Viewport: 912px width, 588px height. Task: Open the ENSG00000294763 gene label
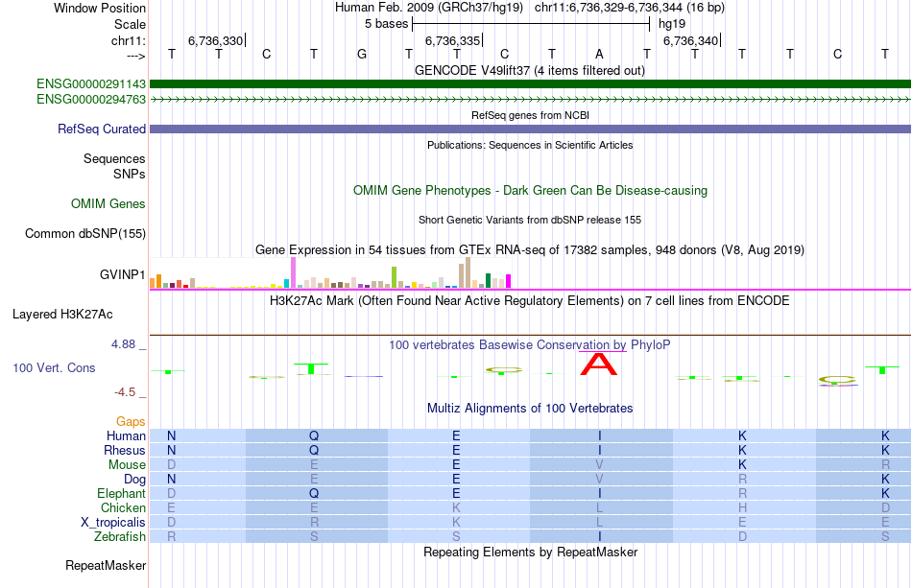coord(91,100)
